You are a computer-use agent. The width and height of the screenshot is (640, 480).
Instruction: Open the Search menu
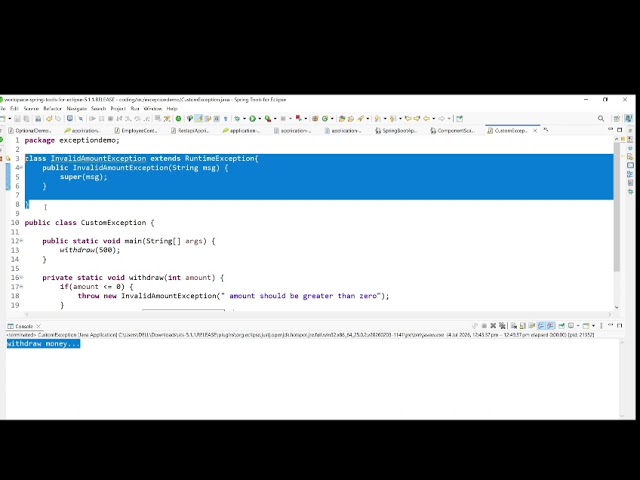tap(98, 109)
